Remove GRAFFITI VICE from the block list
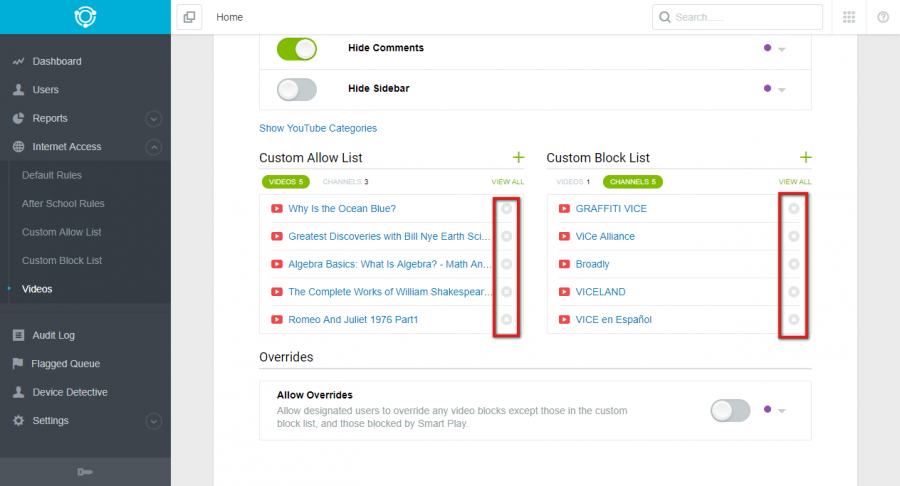The image size is (900, 486). 794,208
